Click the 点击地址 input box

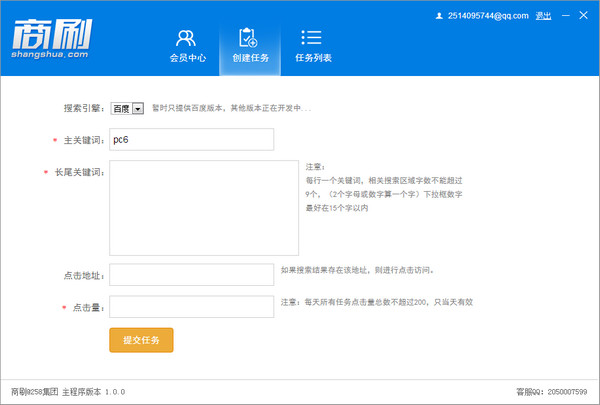click(191, 274)
